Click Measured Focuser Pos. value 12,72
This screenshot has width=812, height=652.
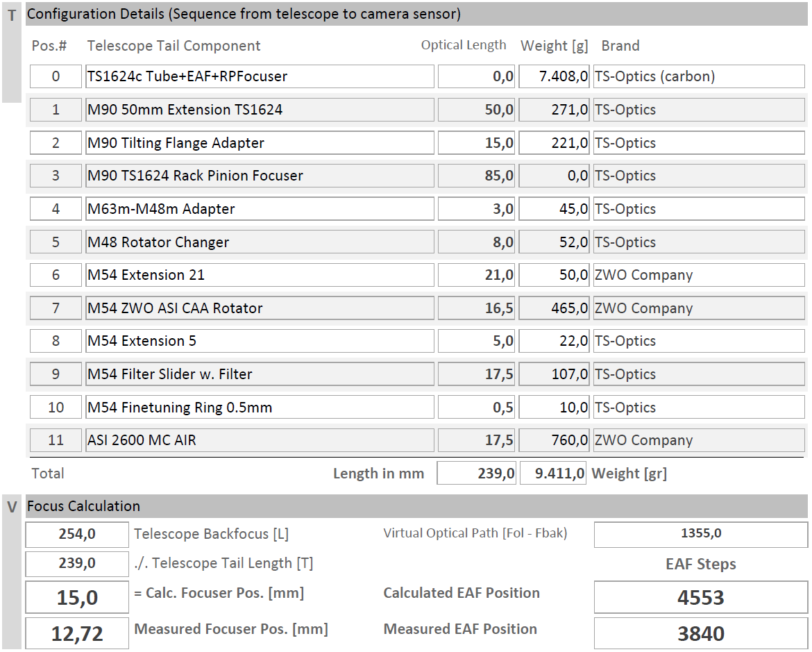pyautogui.click(x=77, y=633)
